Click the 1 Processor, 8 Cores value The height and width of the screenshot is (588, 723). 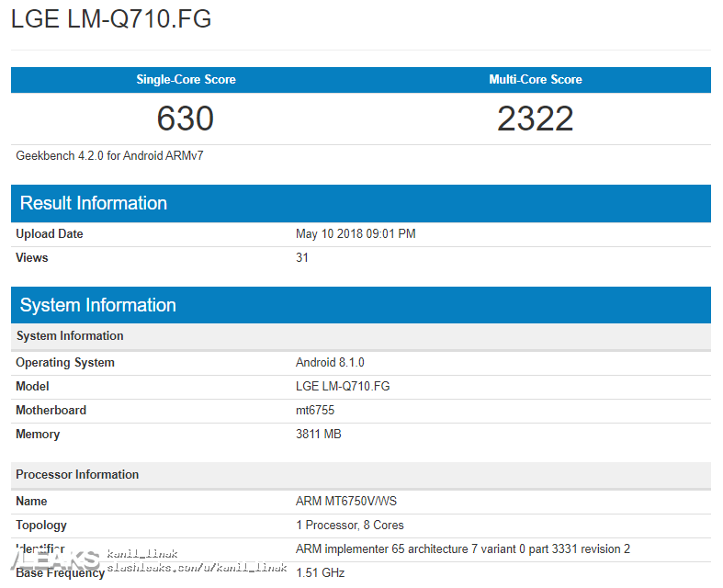tap(350, 526)
